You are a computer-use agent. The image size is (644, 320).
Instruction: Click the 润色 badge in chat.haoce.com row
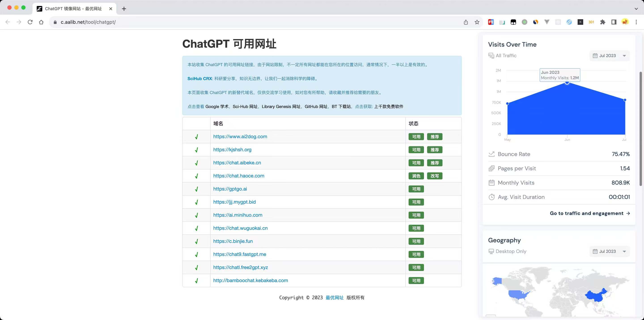point(416,176)
